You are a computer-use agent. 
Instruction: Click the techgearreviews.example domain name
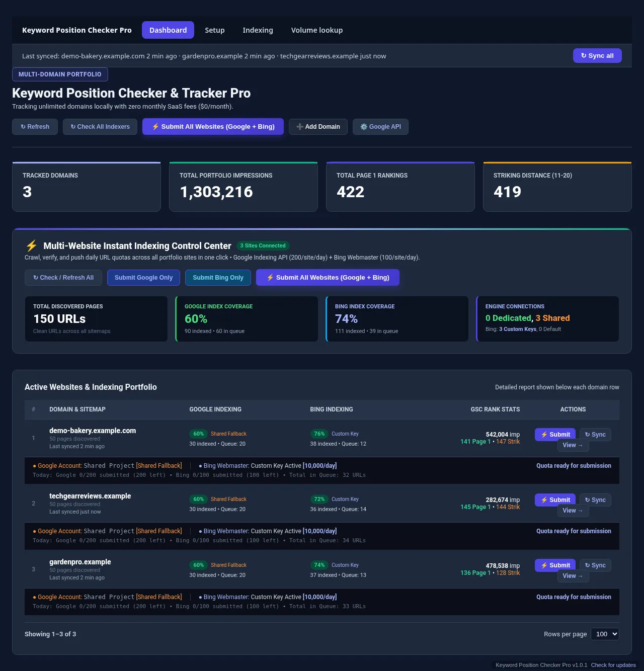[x=90, y=496]
